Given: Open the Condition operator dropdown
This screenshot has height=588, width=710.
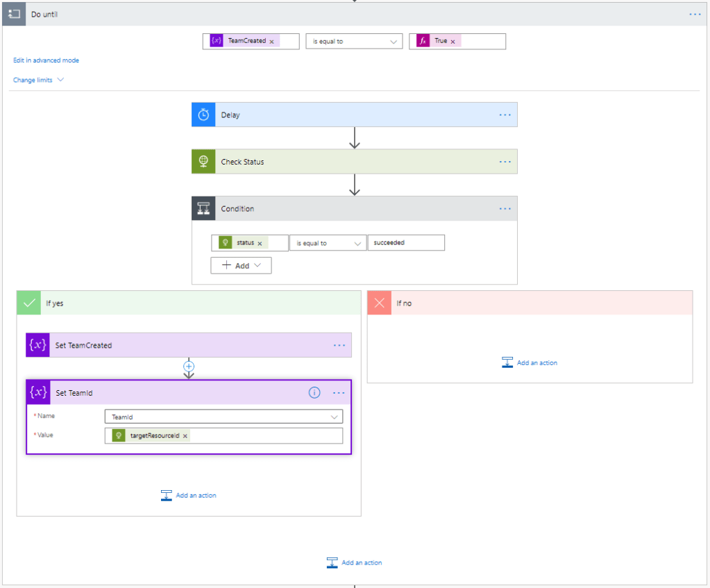Looking at the screenshot, I should [328, 244].
